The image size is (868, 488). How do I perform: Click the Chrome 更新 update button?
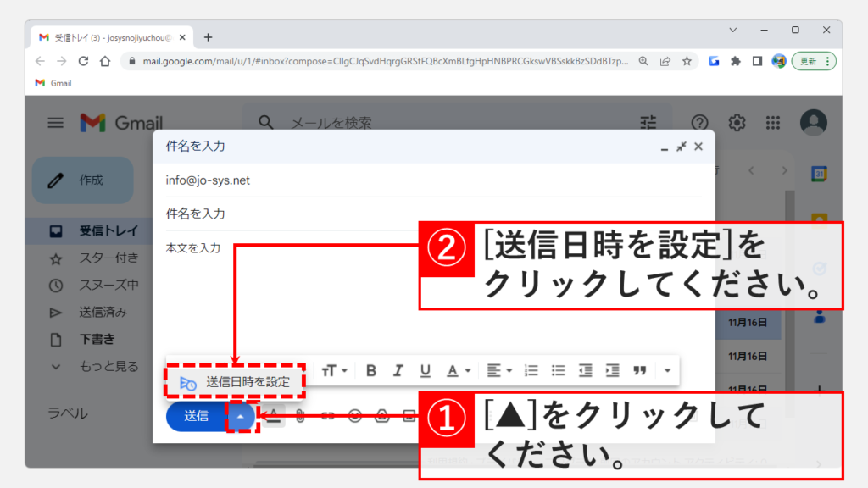coord(814,61)
